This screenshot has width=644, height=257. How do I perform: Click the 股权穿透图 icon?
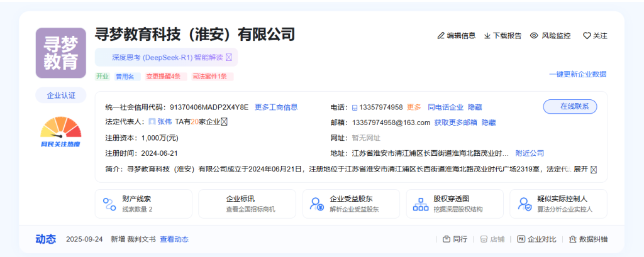pos(421,204)
